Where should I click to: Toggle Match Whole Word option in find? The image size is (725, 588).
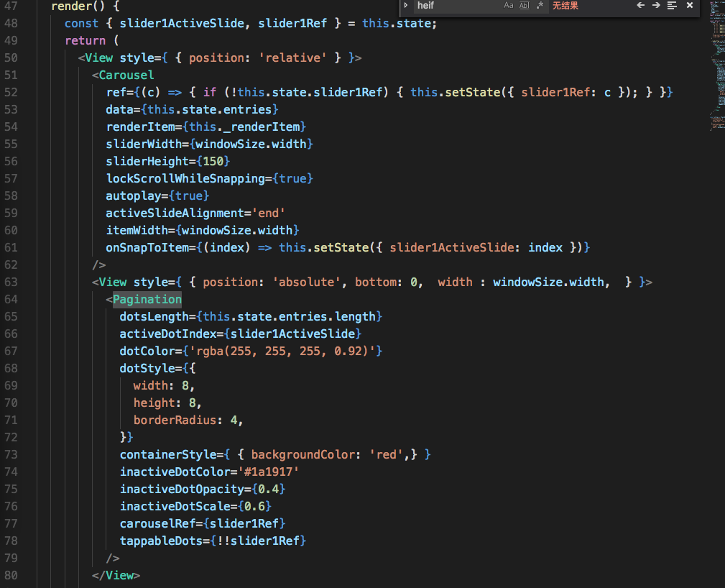point(525,6)
